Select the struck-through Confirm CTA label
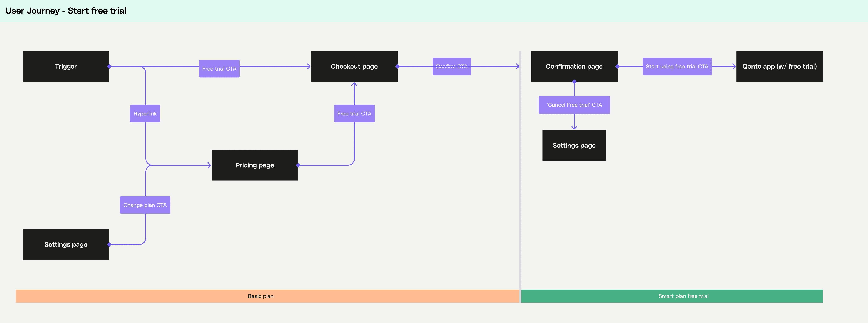 click(x=452, y=66)
